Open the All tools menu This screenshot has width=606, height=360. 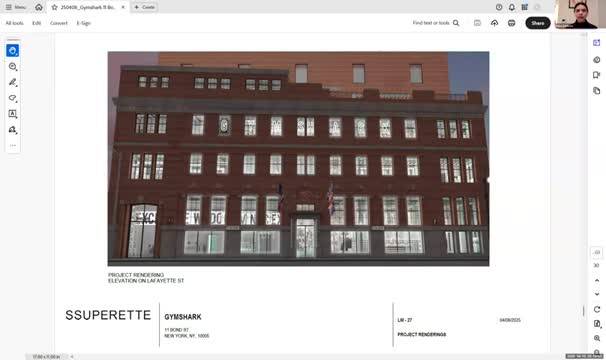click(x=14, y=23)
